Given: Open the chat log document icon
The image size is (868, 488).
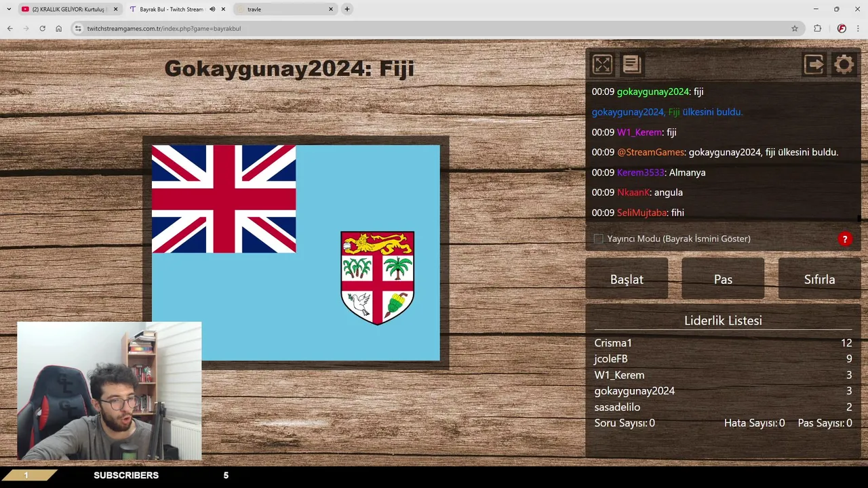Looking at the screenshot, I should (x=632, y=64).
